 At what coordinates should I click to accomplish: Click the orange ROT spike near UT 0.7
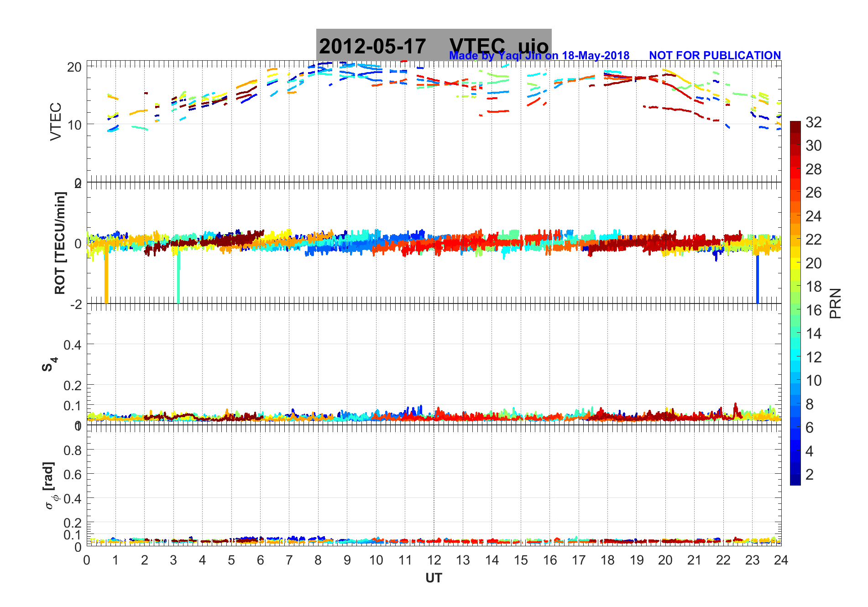tap(106, 275)
